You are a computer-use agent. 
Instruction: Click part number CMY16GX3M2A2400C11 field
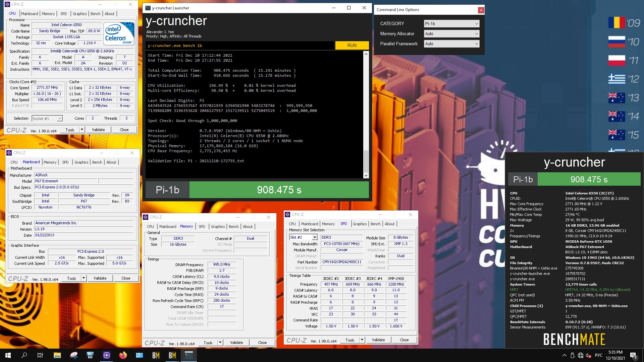point(342,262)
